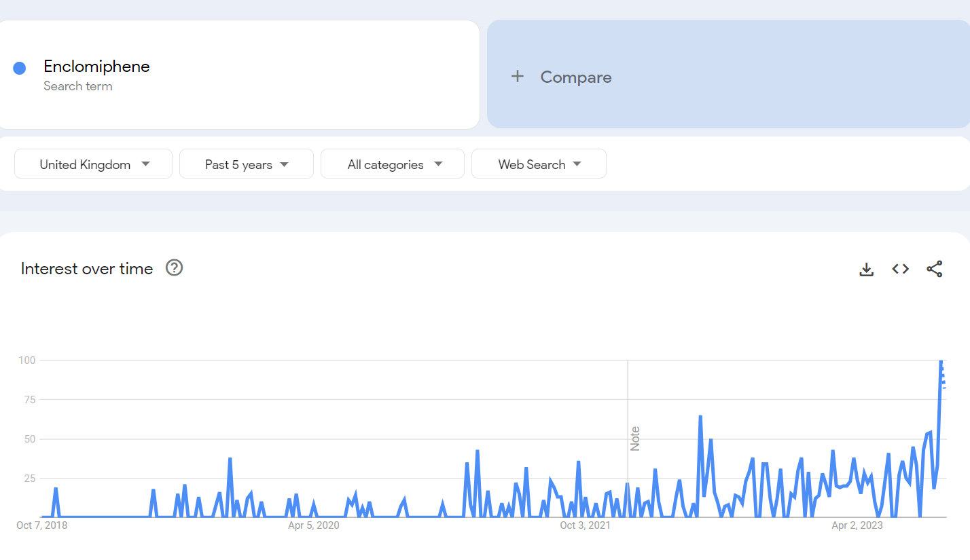The width and height of the screenshot is (970, 560).
Task: Click the plus icon beside Compare
Action: [518, 76]
